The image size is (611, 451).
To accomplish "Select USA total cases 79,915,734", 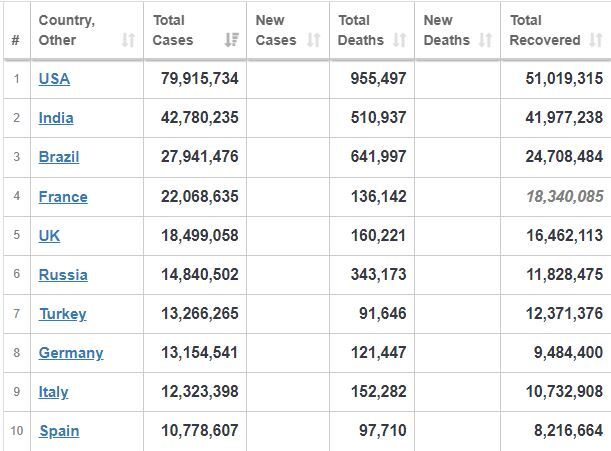I will point(200,78).
